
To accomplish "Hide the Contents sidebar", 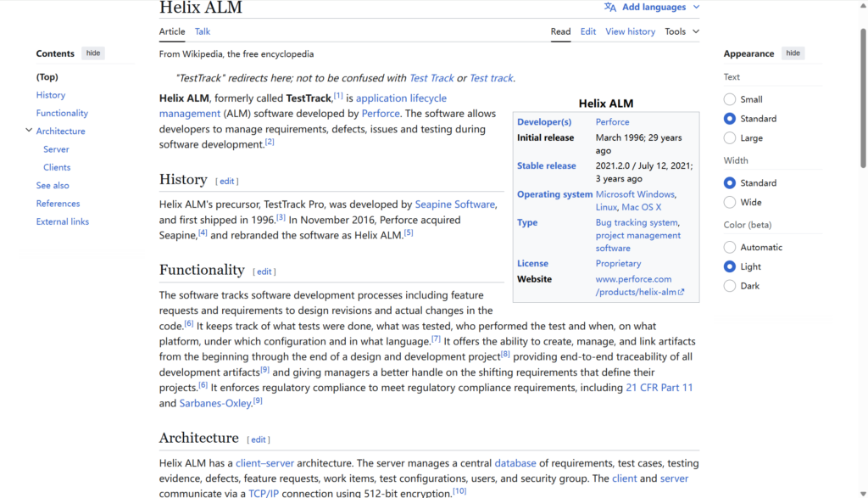I will click(x=93, y=53).
